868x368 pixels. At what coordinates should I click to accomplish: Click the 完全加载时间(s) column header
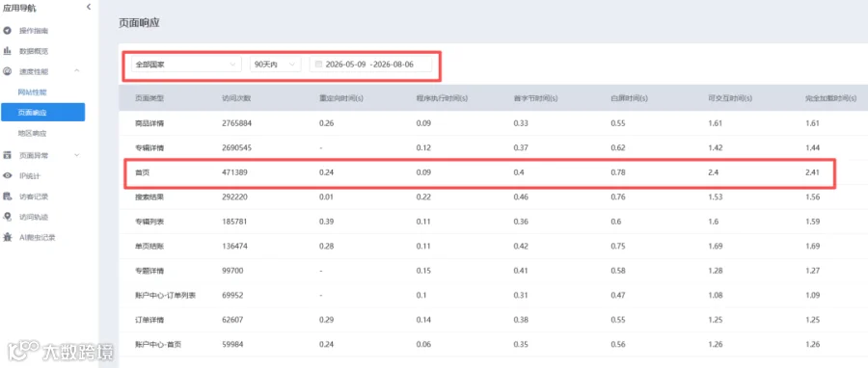[x=831, y=98]
